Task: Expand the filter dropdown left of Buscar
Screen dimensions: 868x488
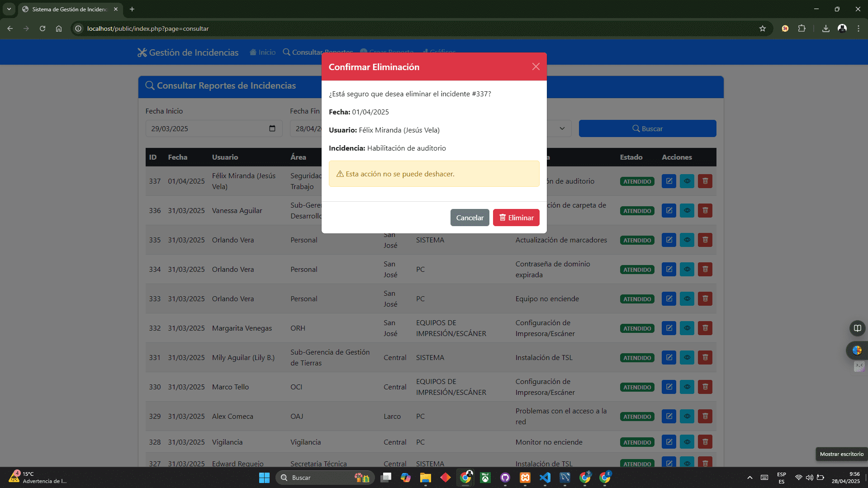Action: point(561,128)
